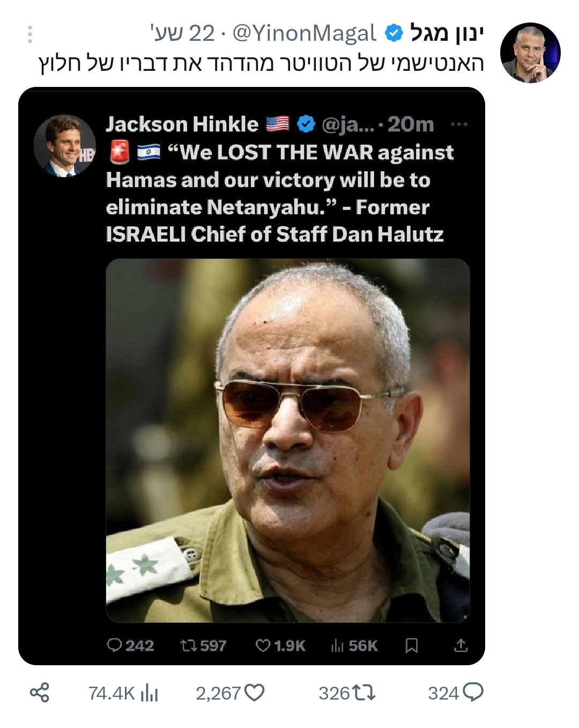Screen dimensions: 579x728
Task: Like the main tweet with 2,267 likes
Action: point(255,693)
